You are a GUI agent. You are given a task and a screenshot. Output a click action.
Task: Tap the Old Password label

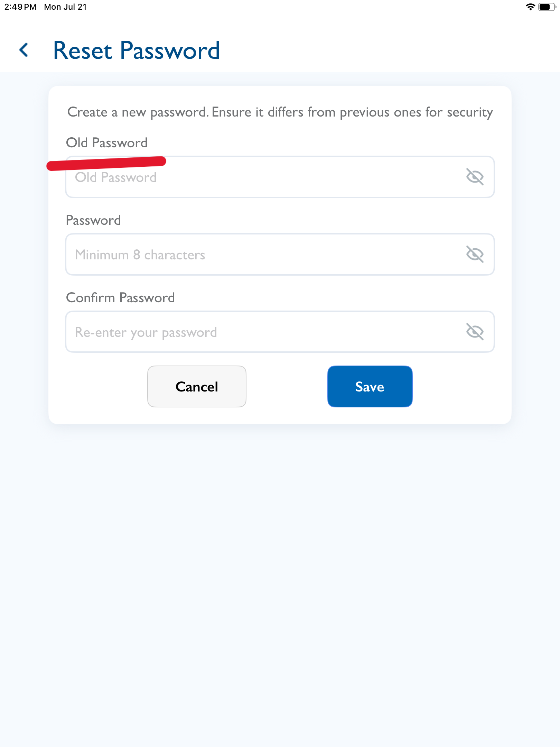(107, 142)
